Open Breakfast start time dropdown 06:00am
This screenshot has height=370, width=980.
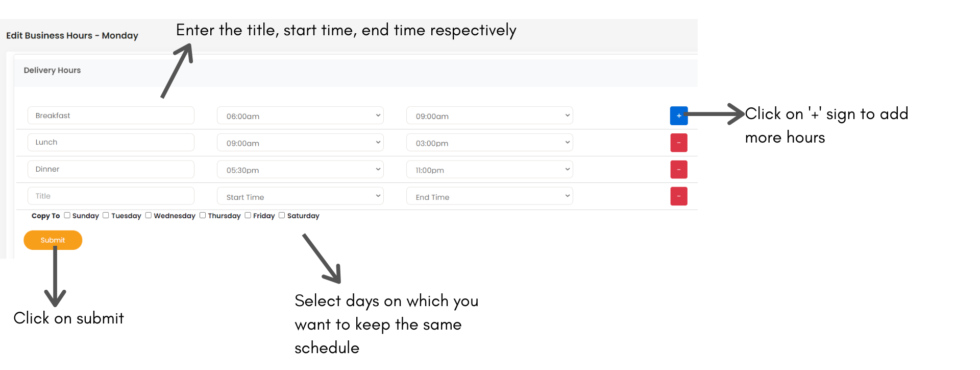[300, 116]
